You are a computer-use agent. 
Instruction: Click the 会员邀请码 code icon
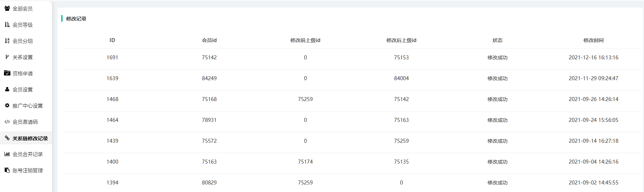click(x=7, y=122)
